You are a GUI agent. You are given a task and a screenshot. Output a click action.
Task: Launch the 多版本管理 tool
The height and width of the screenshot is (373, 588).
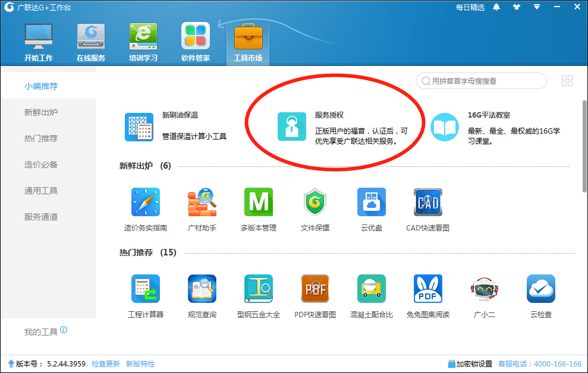(x=259, y=202)
